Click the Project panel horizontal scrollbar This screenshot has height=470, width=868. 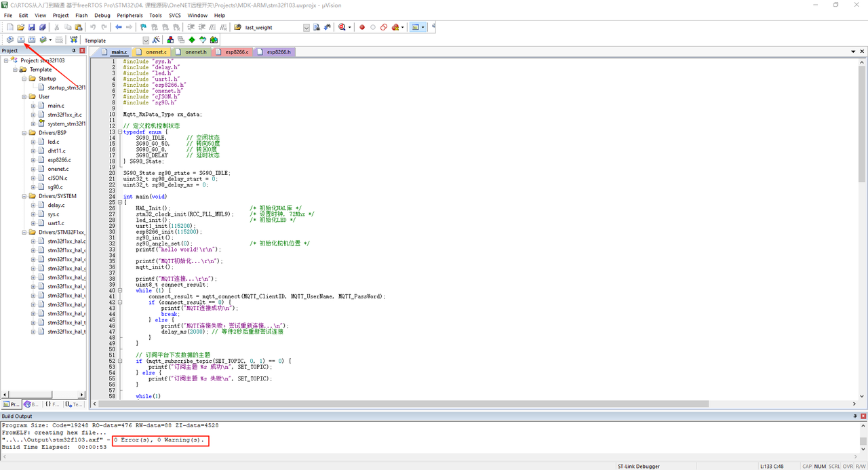pos(43,394)
